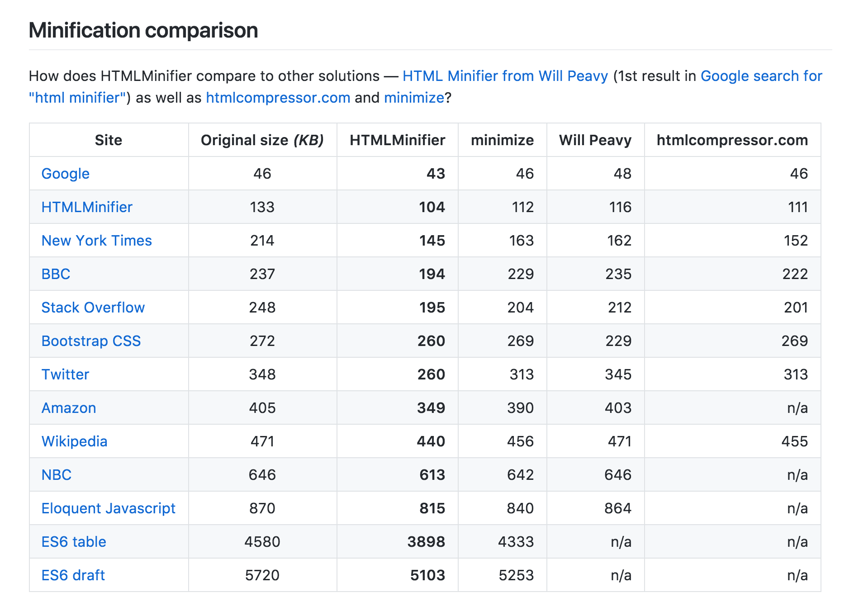Select the bold value 104 in HTMLMinifier row

tap(432, 207)
